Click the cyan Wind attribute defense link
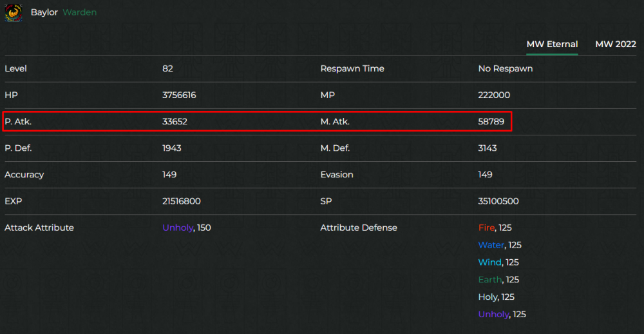The image size is (644, 334). [x=489, y=262]
